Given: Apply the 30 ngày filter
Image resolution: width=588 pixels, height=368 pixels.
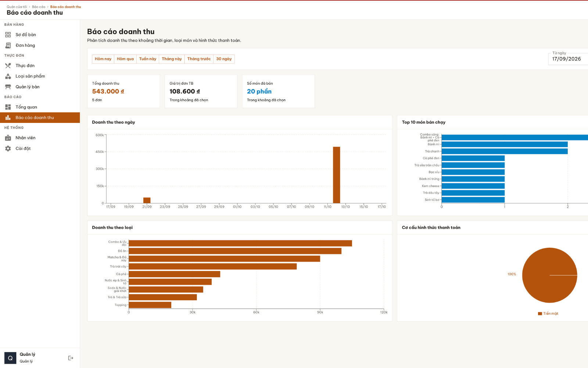Looking at the screenshot, I should [224, 59].
